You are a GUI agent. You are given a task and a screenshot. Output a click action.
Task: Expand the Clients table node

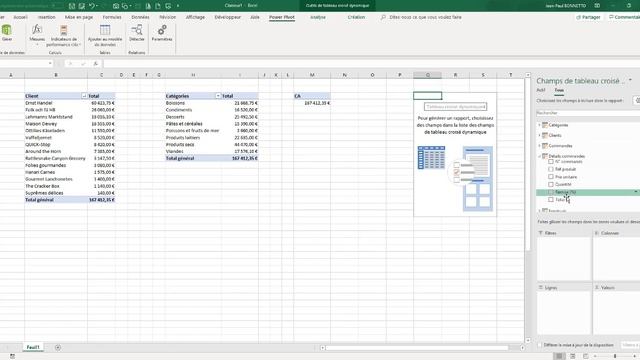pyautogui.click(x=539, y=135)
